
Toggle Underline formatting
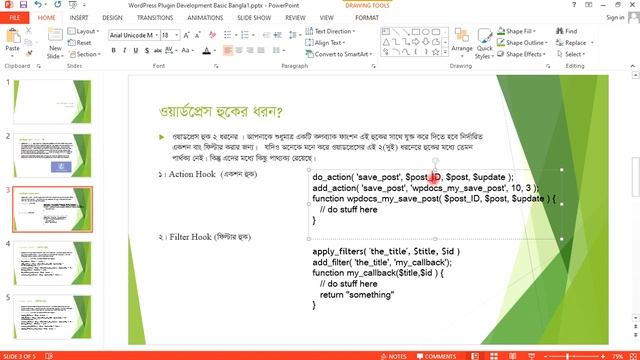click(136, 51)
